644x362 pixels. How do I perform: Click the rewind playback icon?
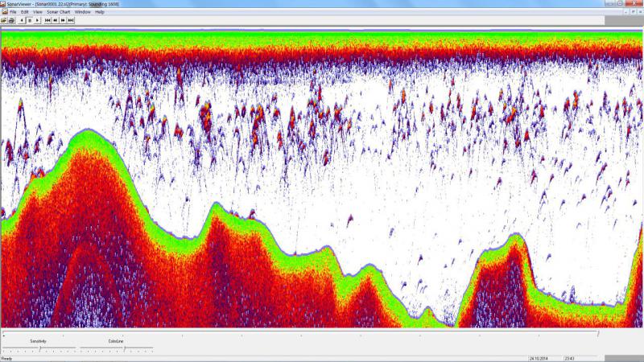55,20
